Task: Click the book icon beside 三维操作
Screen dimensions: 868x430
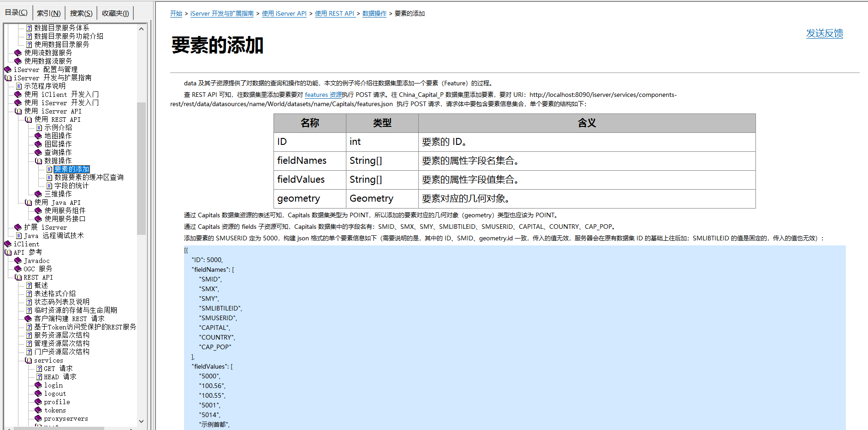Action: point(39,194)
